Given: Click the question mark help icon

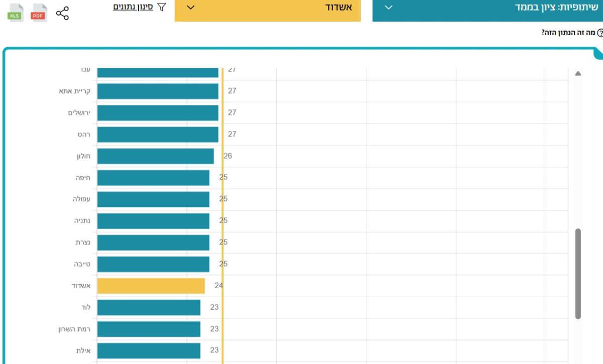Looking at the screenshot, I should pos(599,33).
